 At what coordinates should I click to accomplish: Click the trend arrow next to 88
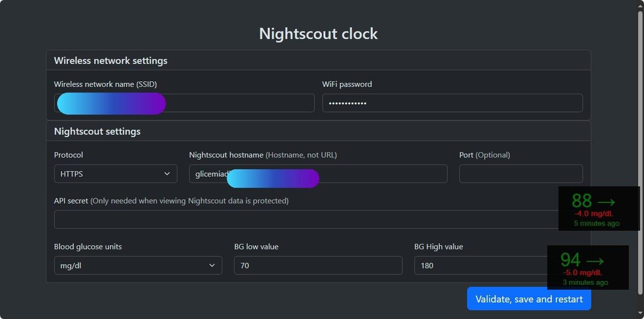(606, 202)
